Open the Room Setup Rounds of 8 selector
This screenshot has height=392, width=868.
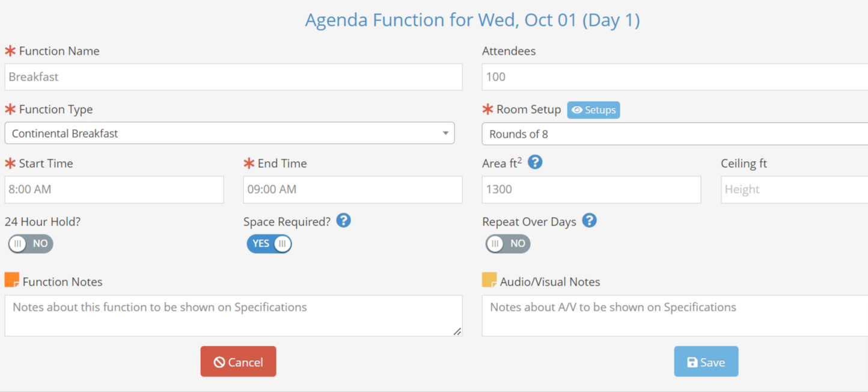point(674,134)
